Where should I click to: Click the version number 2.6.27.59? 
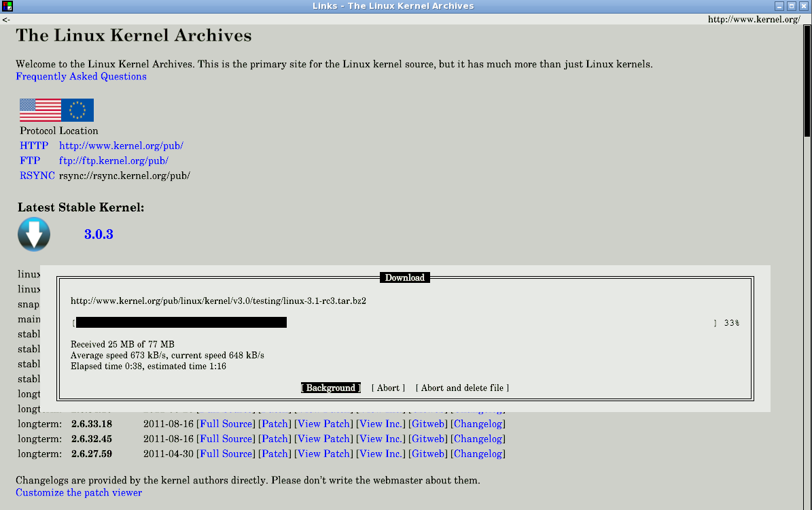coord(92,454)
